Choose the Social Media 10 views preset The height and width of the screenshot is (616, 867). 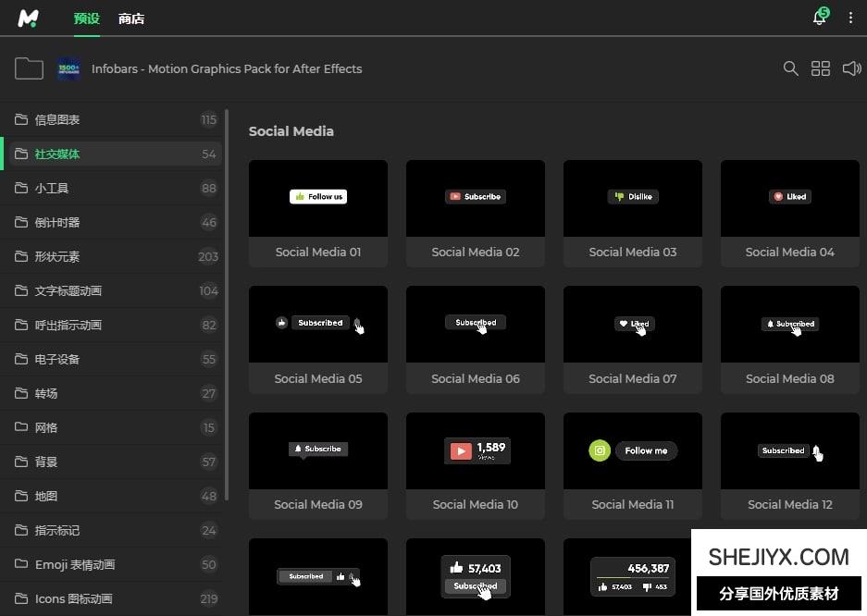tap(476, 450)
